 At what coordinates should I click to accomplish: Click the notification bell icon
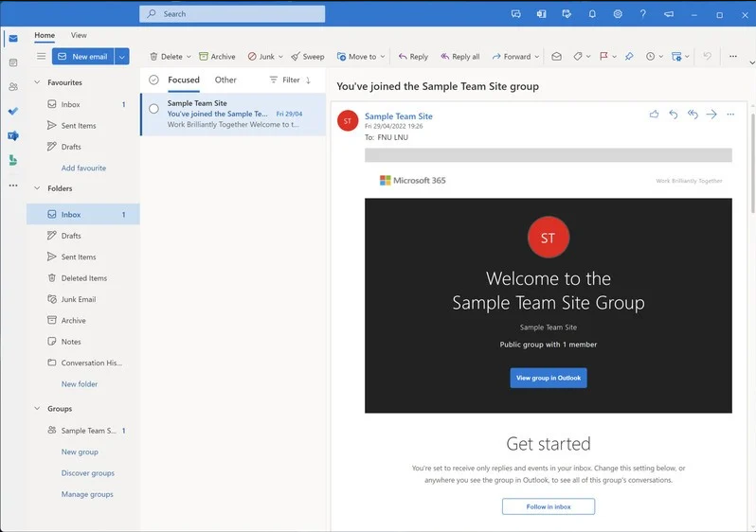click(x=592, y=14)
